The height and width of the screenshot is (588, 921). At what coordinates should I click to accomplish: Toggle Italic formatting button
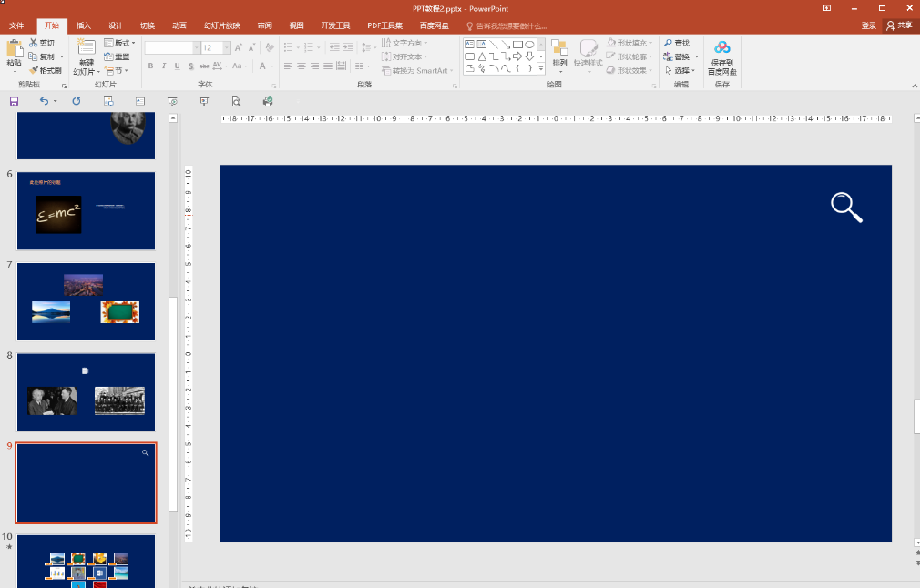pos(164,66)
